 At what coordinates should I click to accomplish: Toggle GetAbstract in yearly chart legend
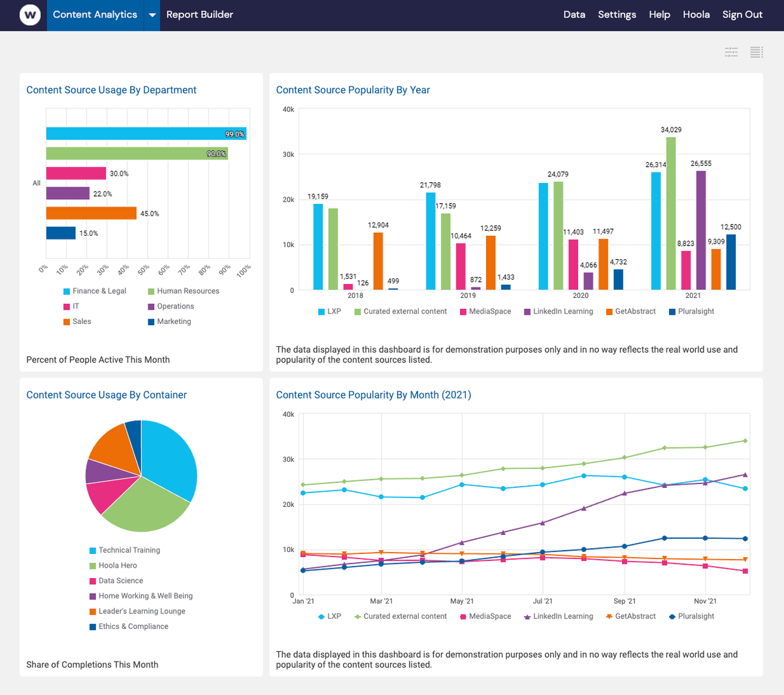(x=631, y=312)
